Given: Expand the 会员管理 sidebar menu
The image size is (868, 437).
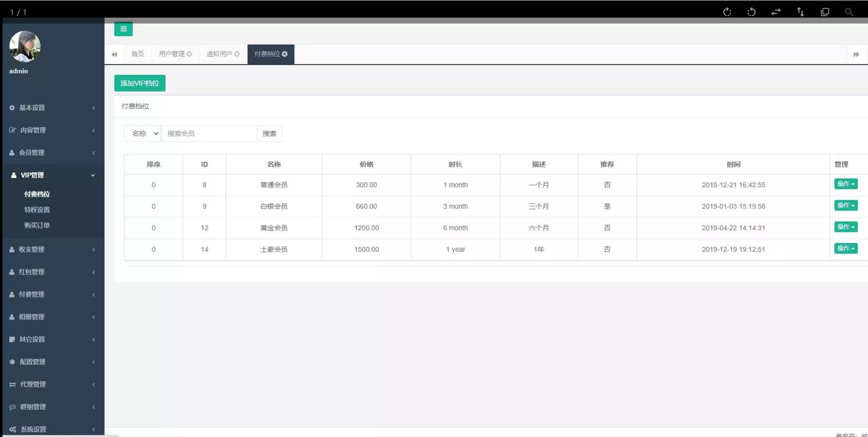Looking at the screenshot, I should coord(52,153).
